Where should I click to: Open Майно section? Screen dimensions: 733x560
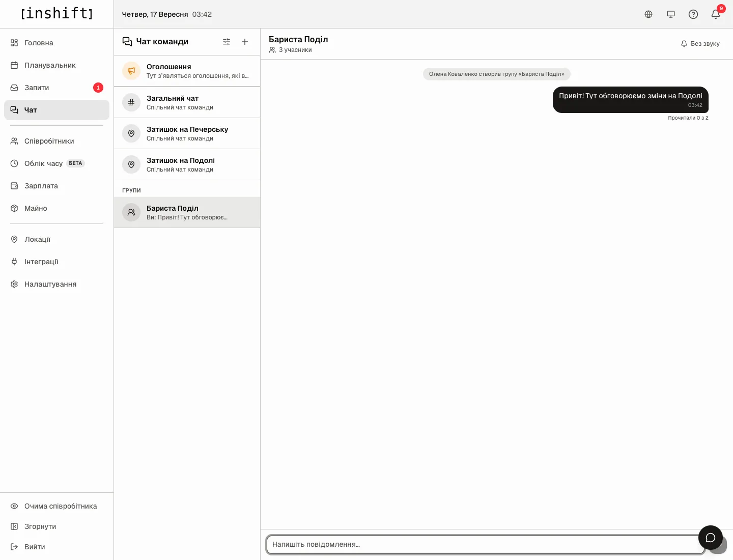click(x=57, y=208)
